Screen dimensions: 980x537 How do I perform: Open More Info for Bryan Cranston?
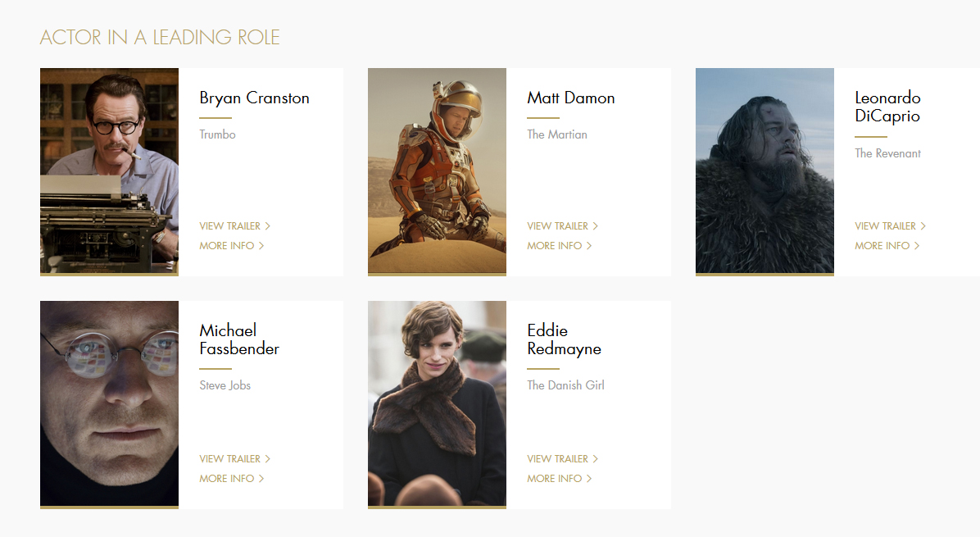click(x=232, y=246)
